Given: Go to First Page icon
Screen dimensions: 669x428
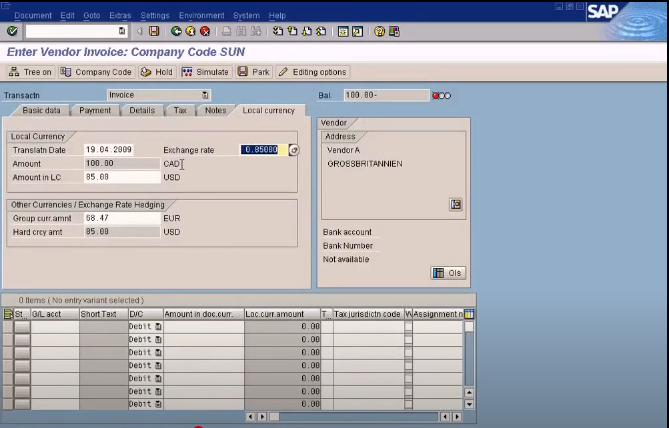Looking at the screenshot, I should coord(278,31).
